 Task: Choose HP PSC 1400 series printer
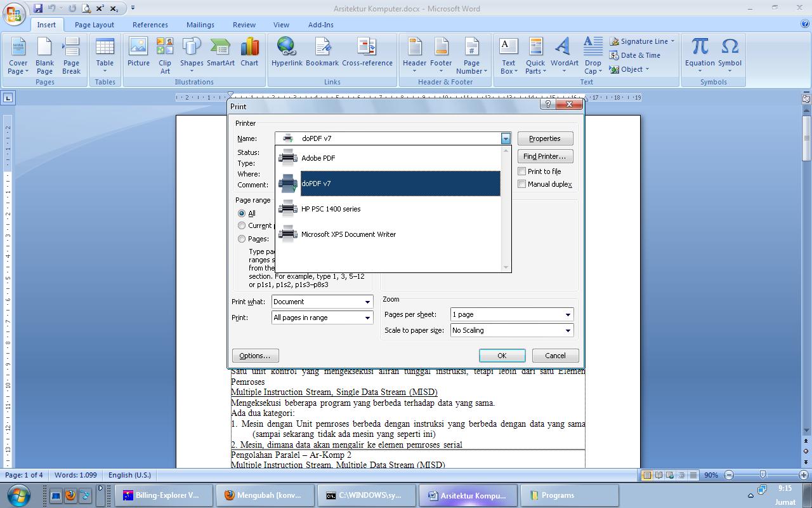pos(389,209)
